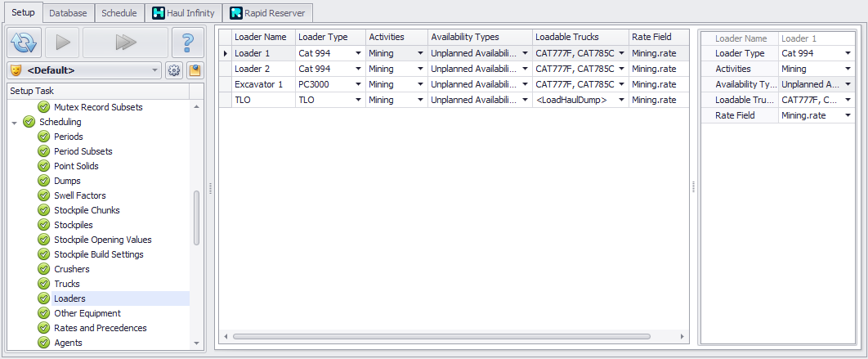Click the check icon beside Point Solids
Screen dimensions: 868x359
(x=44, y=166)
